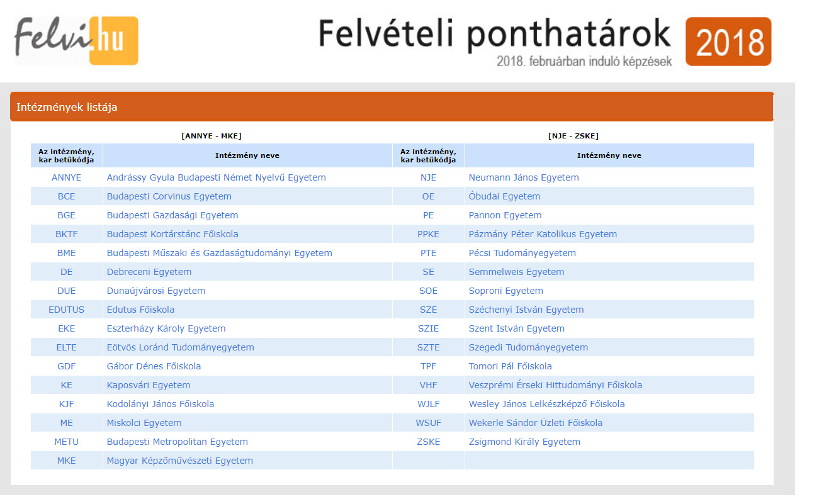Image resolution: width=824 pixels, height=504 pixels.
Task: Open Eszterházy Károly Egyetem link
Action: click(166, 328)
